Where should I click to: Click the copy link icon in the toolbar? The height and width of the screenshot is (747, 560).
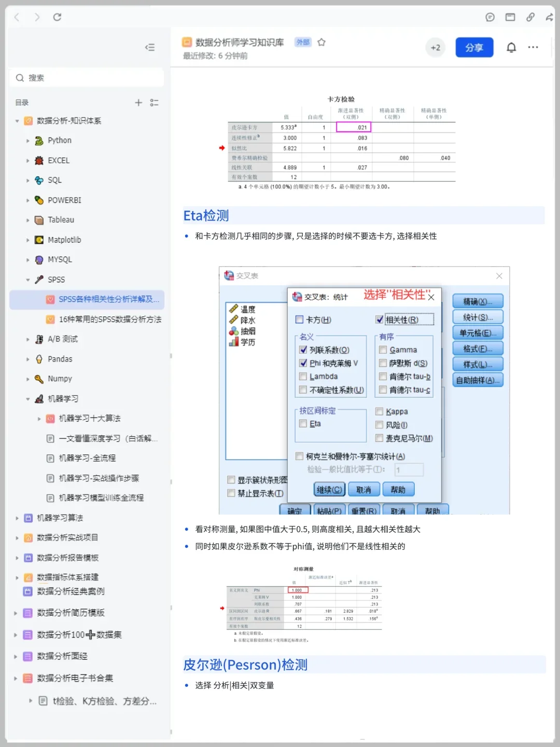(530, 17)
